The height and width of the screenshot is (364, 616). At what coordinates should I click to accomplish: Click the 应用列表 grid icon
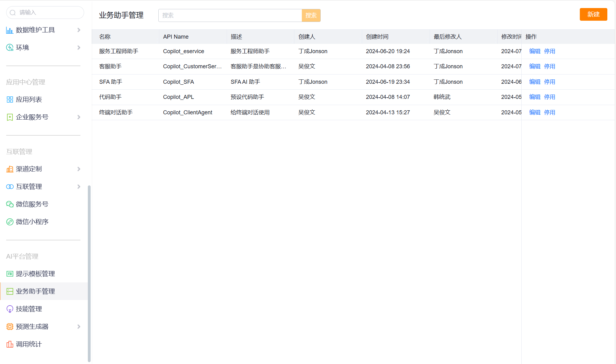click(10, 99)
